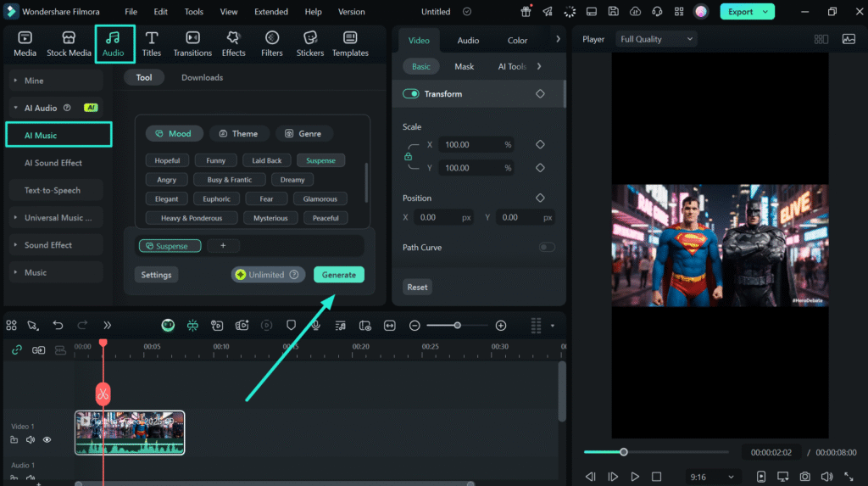Image resolution: width=868 pixels, height=486 pixels.
Task: Click the red scissors split icon
Action: tap(103, 394)
